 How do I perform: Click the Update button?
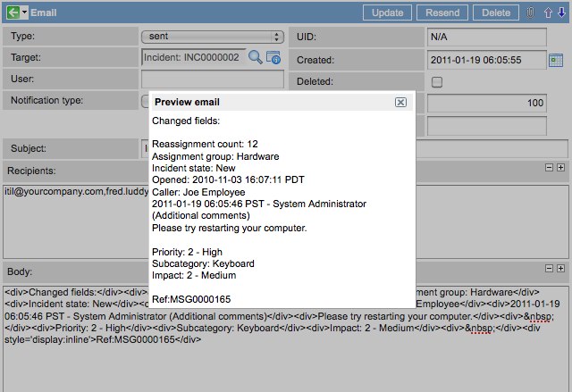tap(386, 13)
